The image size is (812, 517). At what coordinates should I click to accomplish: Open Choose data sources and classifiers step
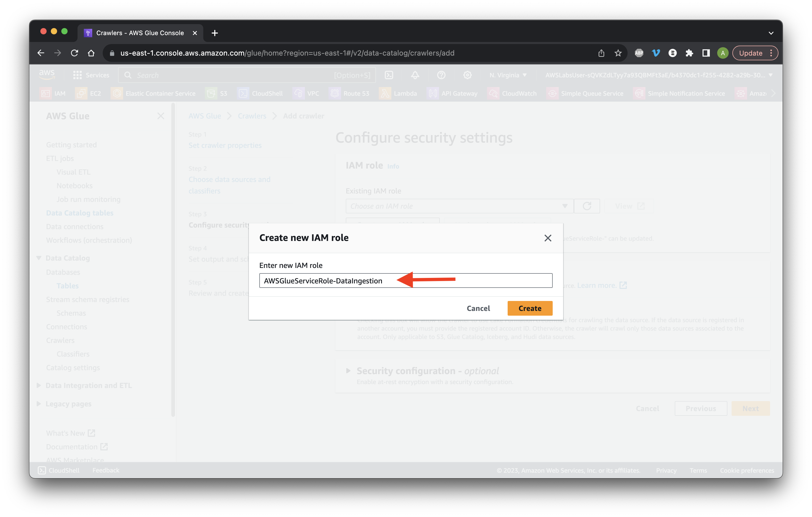pyautogui.click(x=229, y=185)
